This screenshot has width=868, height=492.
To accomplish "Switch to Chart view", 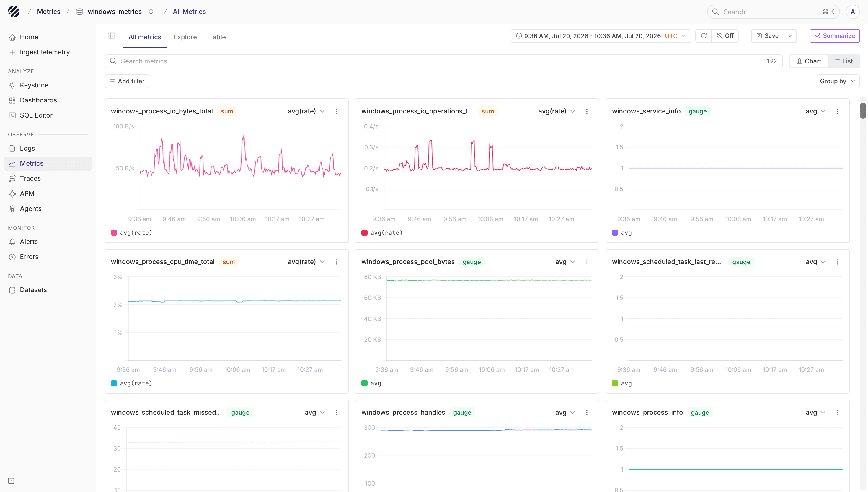I will click(809, 61).
